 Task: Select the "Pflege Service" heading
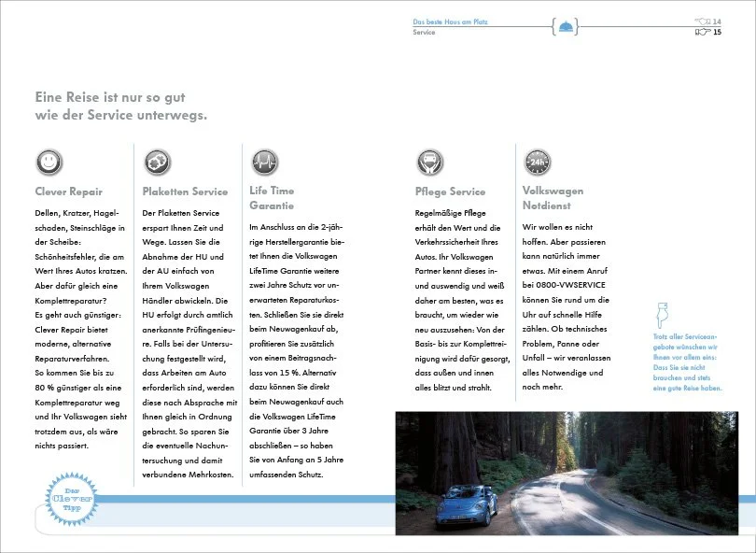tap(450, 191)
